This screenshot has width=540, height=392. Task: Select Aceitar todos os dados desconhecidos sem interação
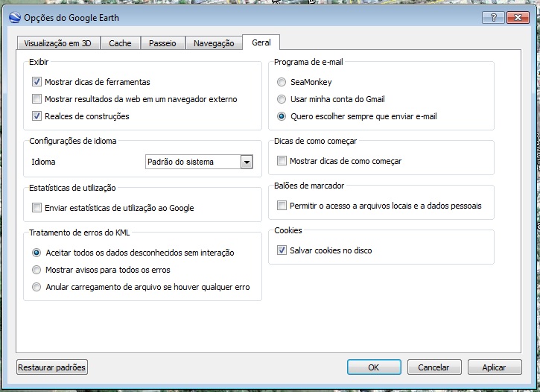point(36,253)
